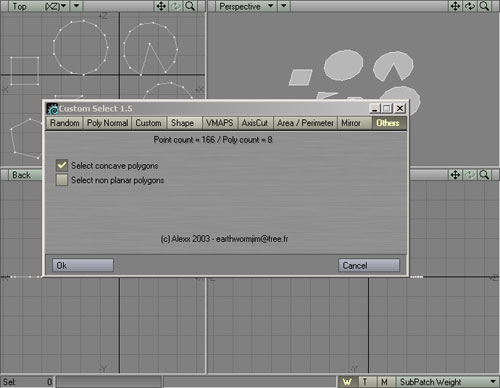
Task: Switch to the Poly Normal tab
Action: coord(107,123)
